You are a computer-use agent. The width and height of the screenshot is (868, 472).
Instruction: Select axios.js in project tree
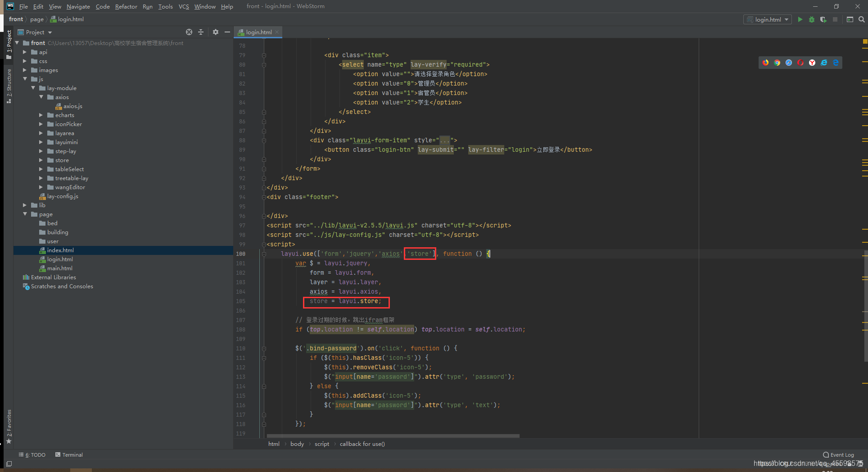(x=72, y=106)
